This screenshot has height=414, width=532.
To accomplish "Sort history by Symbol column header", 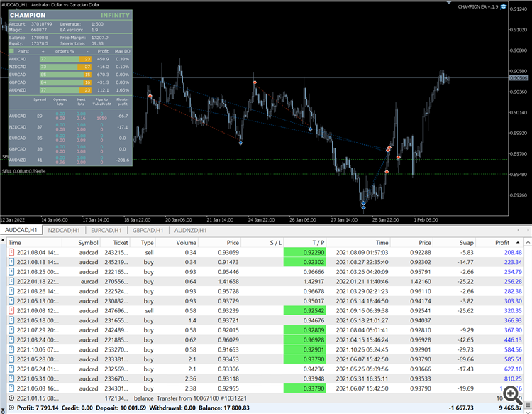I will tap(81, 242).
